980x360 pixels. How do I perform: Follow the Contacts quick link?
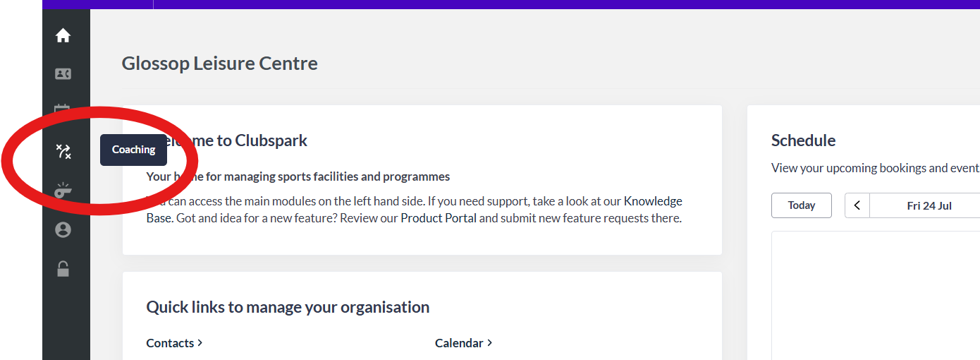point(170,343)
